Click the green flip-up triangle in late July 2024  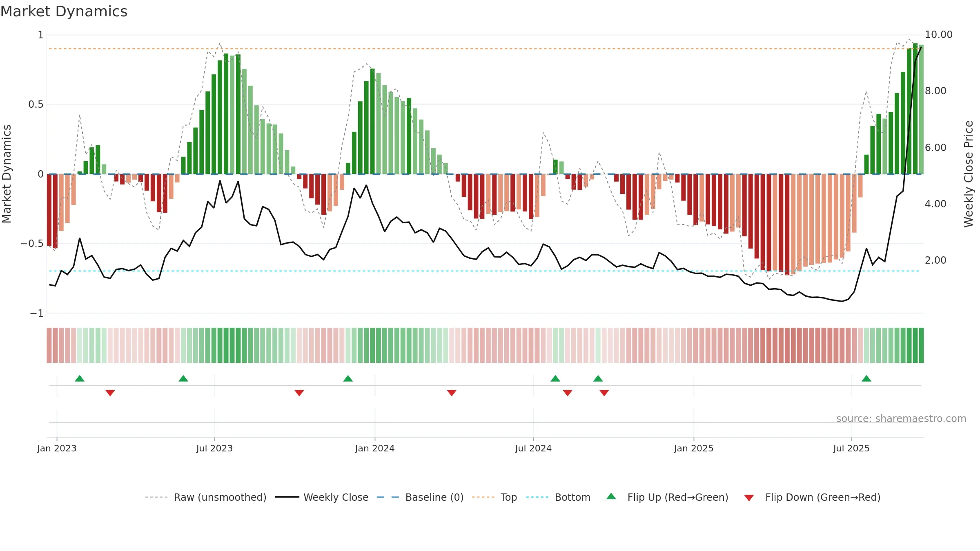point(555,378)
